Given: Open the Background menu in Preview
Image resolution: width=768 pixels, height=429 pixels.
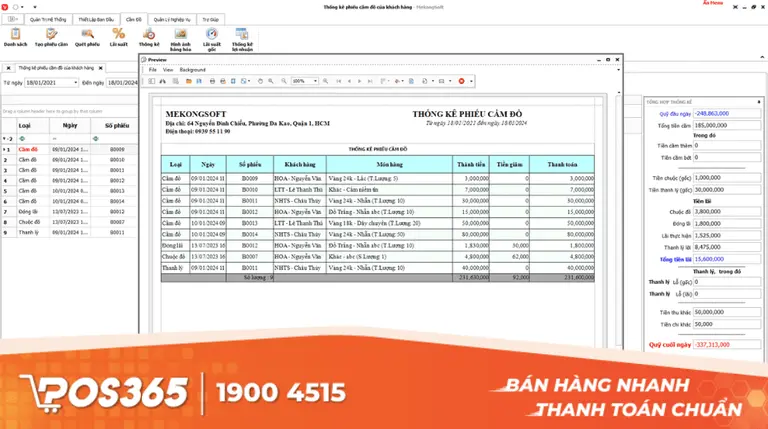Looking at the screenshot, I should pos(192,70).
